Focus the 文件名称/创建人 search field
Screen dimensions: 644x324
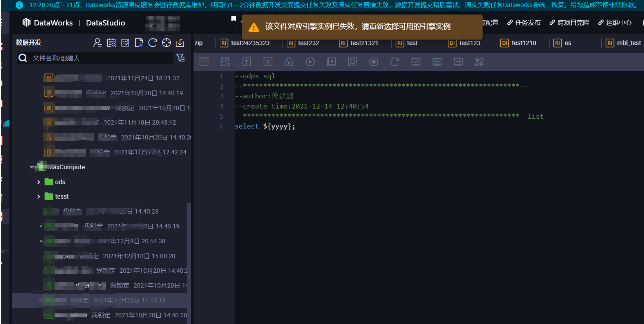pos(94,58)
